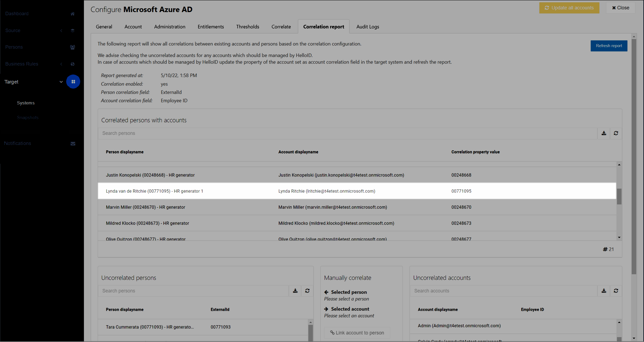Sort by Person displayname in correlated table

coord(125,152)
